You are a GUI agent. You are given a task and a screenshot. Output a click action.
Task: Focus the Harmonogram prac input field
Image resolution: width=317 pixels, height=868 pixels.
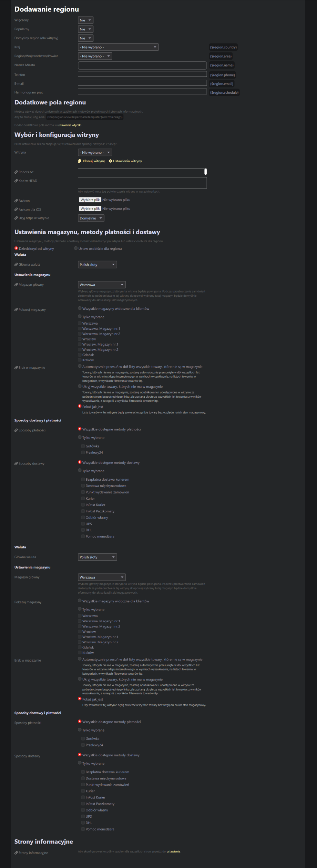coord(142,92)
